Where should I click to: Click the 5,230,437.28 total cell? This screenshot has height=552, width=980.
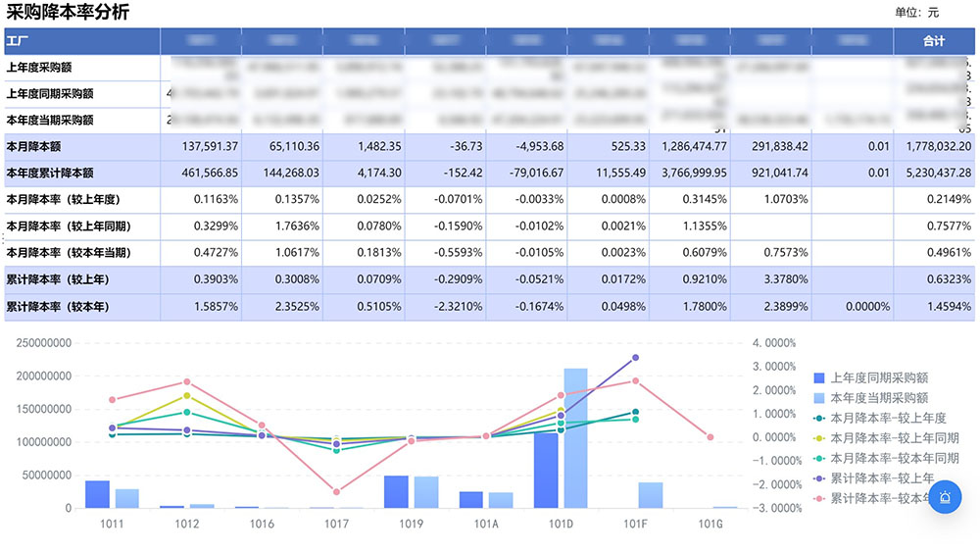(934, 173)
